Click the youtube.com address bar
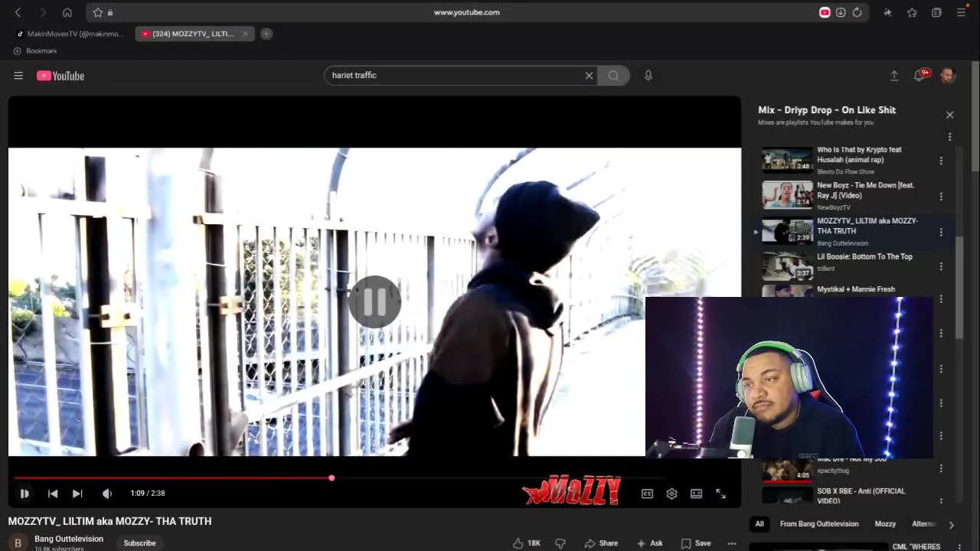 pyautogui.click(x=466, y=12)
